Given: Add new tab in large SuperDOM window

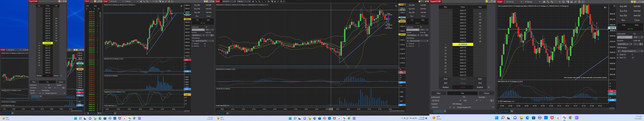Looking at the screenshot, I should click(445, 111).
